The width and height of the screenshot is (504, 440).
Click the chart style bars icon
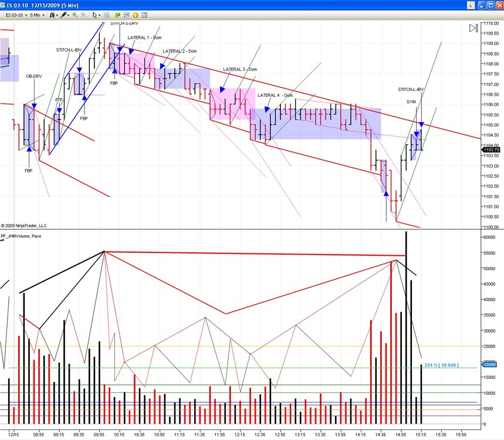(52, 15)
